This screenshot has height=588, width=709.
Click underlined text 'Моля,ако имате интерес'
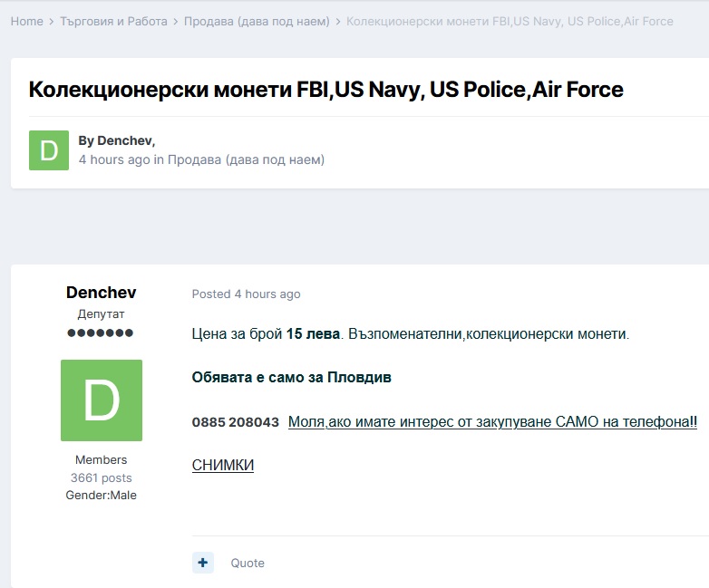(492, 421)
